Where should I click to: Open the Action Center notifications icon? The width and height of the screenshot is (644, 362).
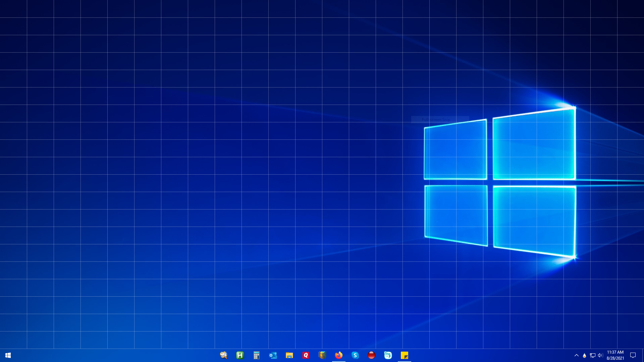(633, 355)
